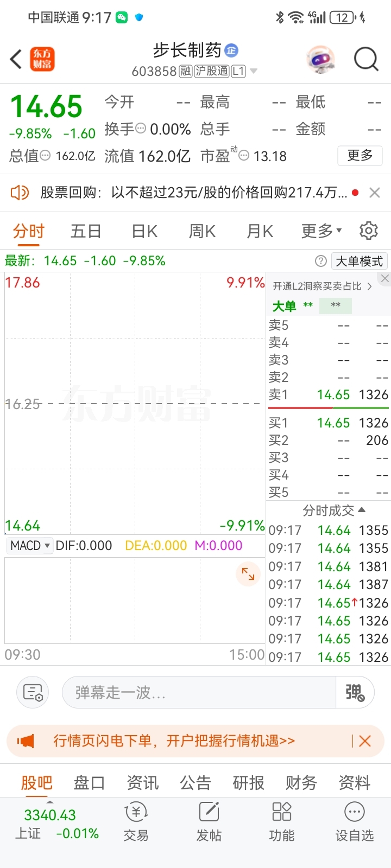Image resolution: width=391 pixels, height=868 pixels.
Task: Switch to the 周K chart tab
Action: [x=202, y=231]
